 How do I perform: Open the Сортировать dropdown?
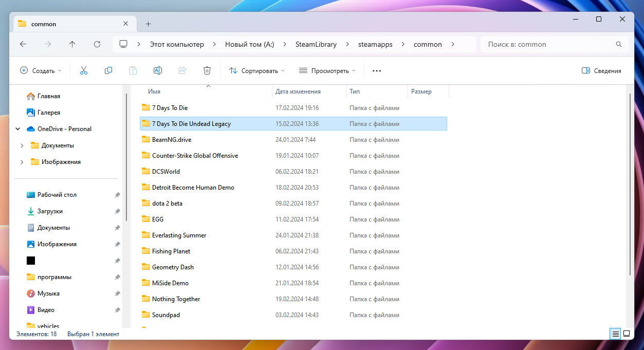(x=256, y=70)
